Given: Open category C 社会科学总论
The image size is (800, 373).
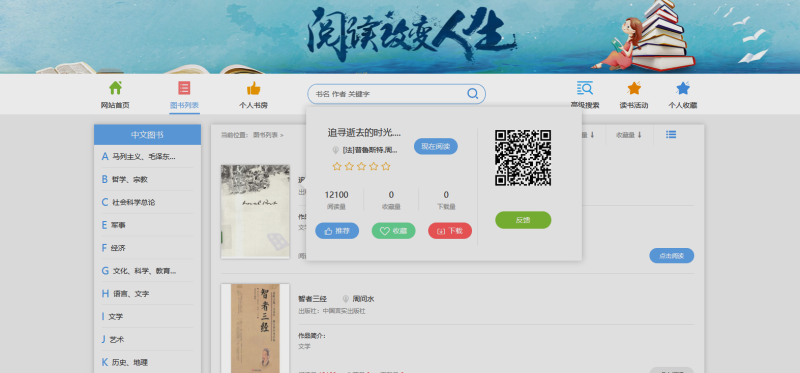Looking at the screenshot, I should 147,202.
